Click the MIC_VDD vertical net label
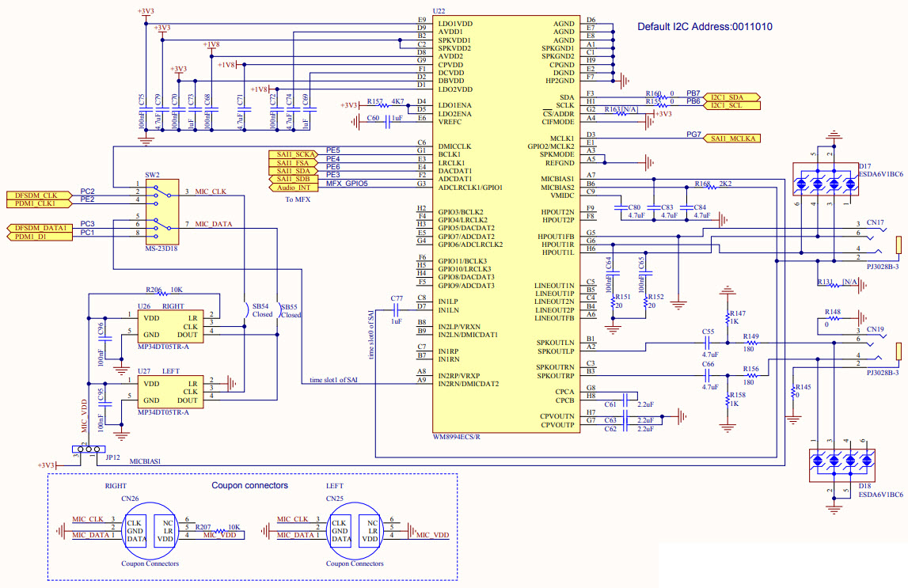This screenshot has height=588, width=908. tap(84, 415)
